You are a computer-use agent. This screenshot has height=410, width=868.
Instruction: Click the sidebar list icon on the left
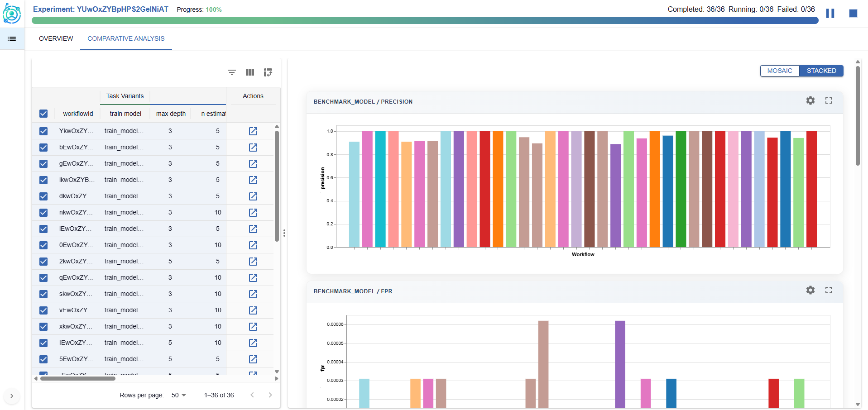click(x=12, y=39)
